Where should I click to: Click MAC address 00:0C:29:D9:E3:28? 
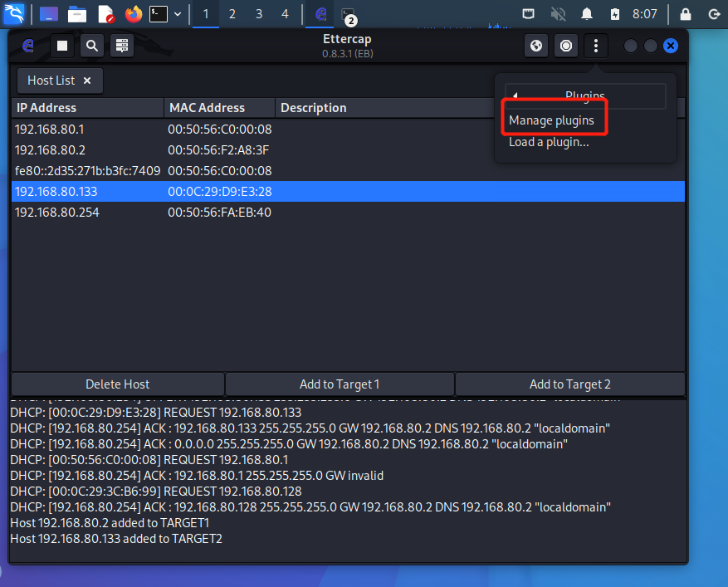[x=220, y=191]
